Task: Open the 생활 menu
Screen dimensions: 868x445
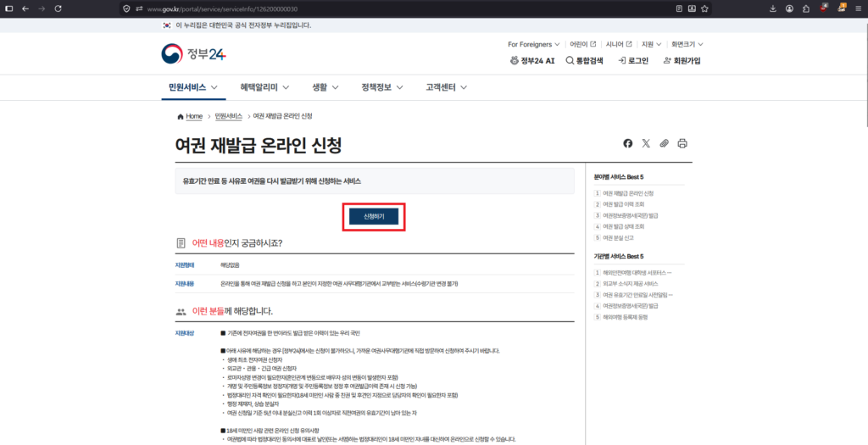Action: (x=325, y=87)
